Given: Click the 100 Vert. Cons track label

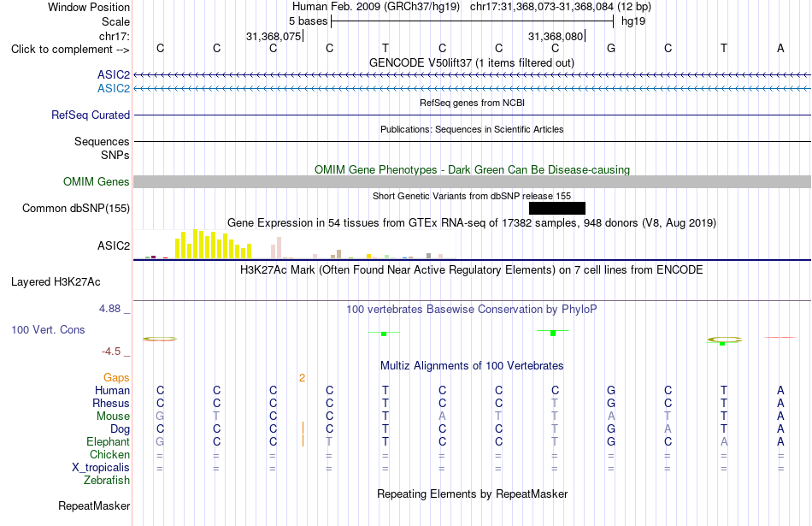Looking at the screenshot, I should 48,329.
